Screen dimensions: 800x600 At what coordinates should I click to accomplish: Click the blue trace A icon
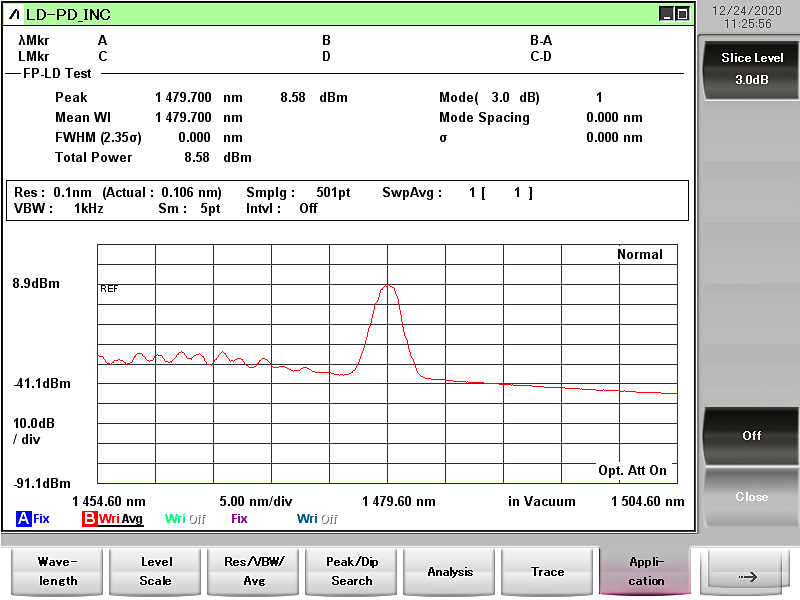[24, 519]
